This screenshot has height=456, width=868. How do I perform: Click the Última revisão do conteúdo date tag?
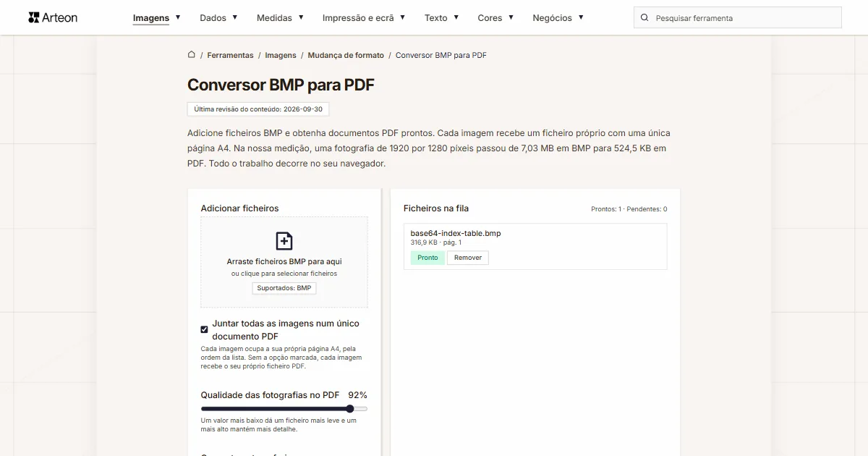tap(258, 109)
